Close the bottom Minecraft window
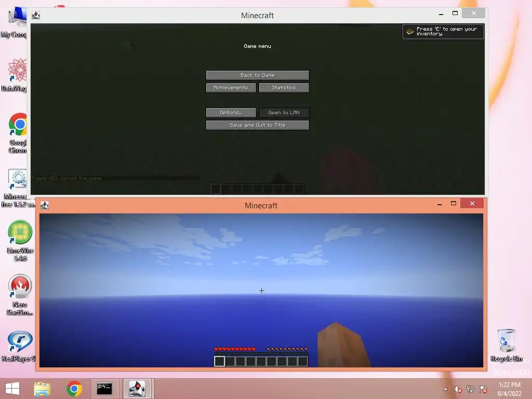The height and width of the screenshot is (399, 532). pyautogui.click(x=472, y=203)
